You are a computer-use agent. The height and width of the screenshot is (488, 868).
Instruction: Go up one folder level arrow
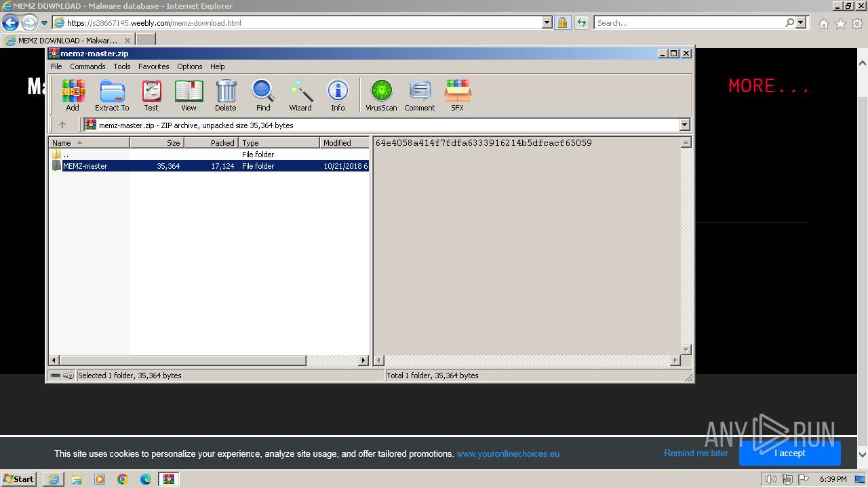(62, 125)
